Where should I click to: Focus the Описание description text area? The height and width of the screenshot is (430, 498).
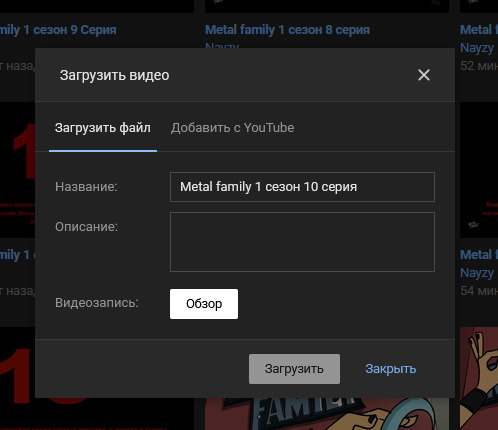click(x=302, y=242)
